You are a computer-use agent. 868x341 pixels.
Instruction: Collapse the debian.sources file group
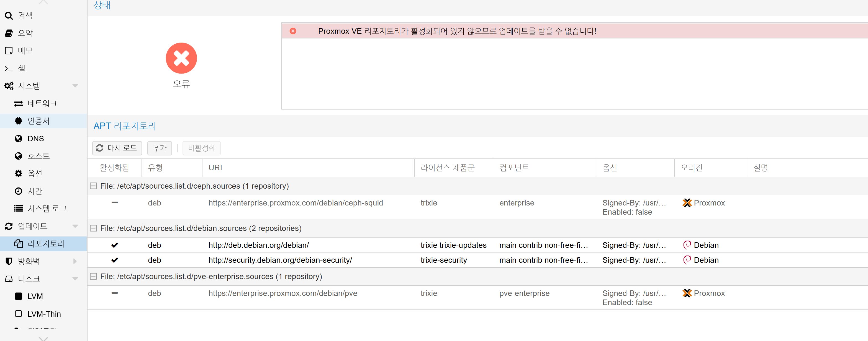(x=93, y=228)
